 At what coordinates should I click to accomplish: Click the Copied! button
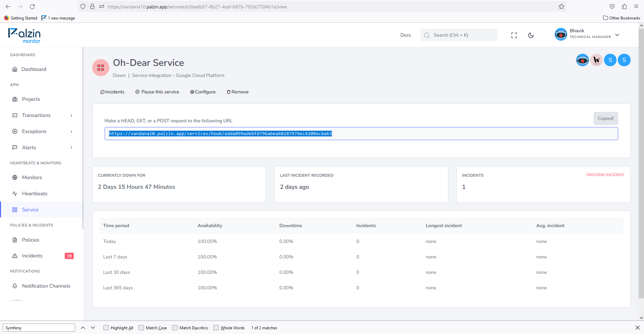605,118
